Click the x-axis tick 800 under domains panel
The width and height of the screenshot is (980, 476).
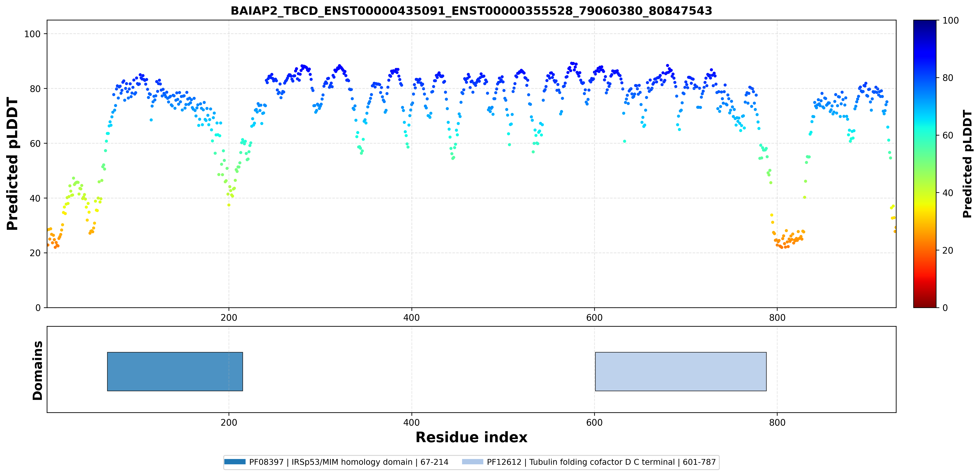[x=777, y=422]
